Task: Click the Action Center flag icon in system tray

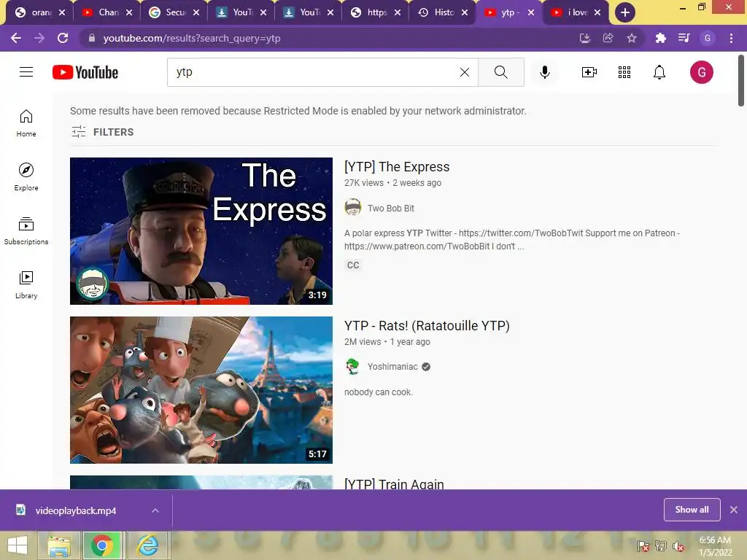Action: pos(643,546)
